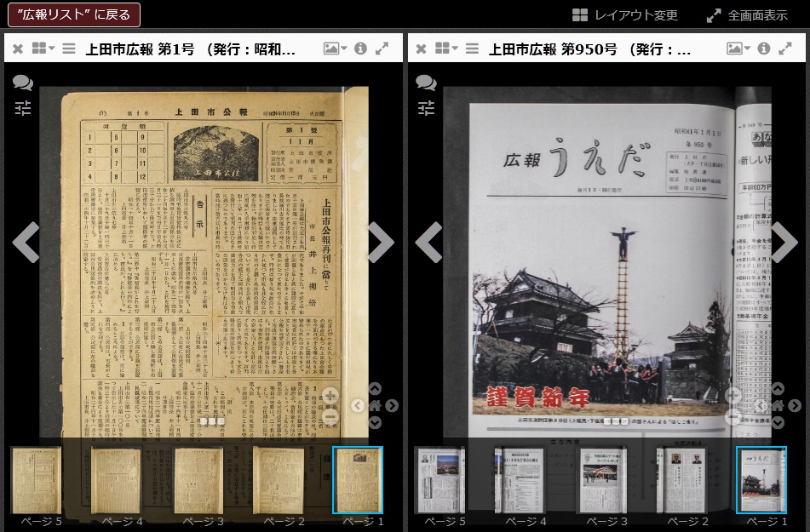The image size is (810, 532).
Task: Select ページ 3 thumbnail of 第1号
Action: pyautogui.click(x=198, y=480)
